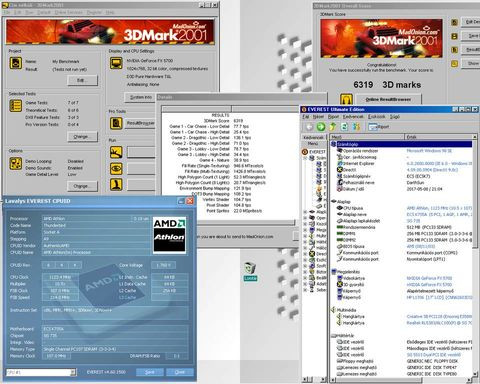This screenshot has width=480, height=384.
Task: Select the CPU típusa row in EVEREST
Action: click(402, 208)
